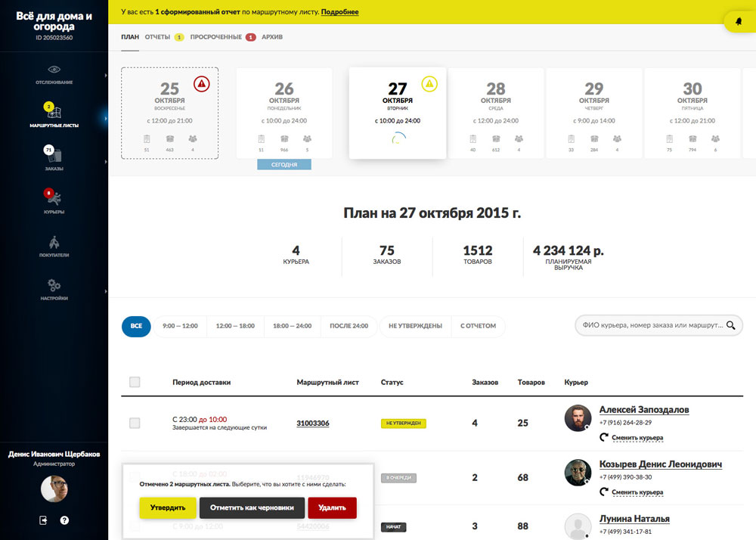
Task: Filter by the 9:00 — 12:00 time slot
Action: (181, 326)
